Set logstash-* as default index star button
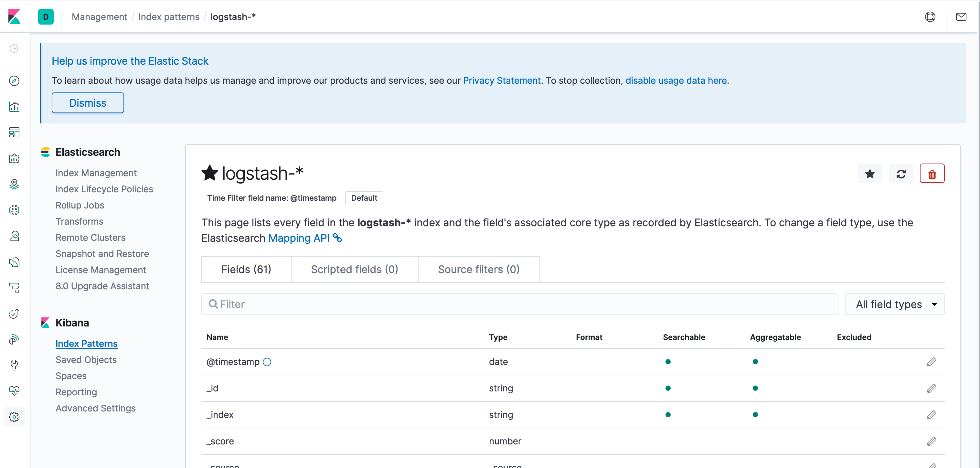This screenshot has height=468, width=980. (870, 174)
